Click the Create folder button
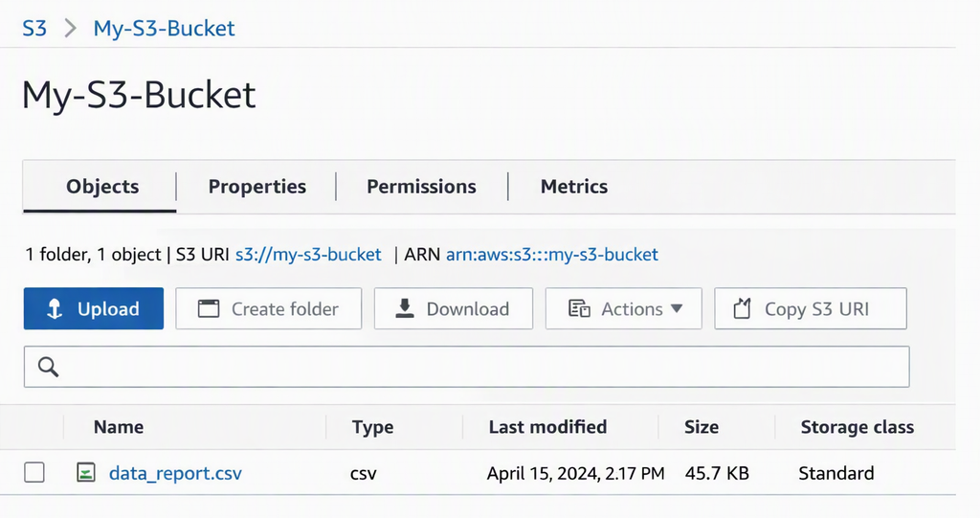The height and width of the screenshot is (518, 980). click(x=269, y=308)
